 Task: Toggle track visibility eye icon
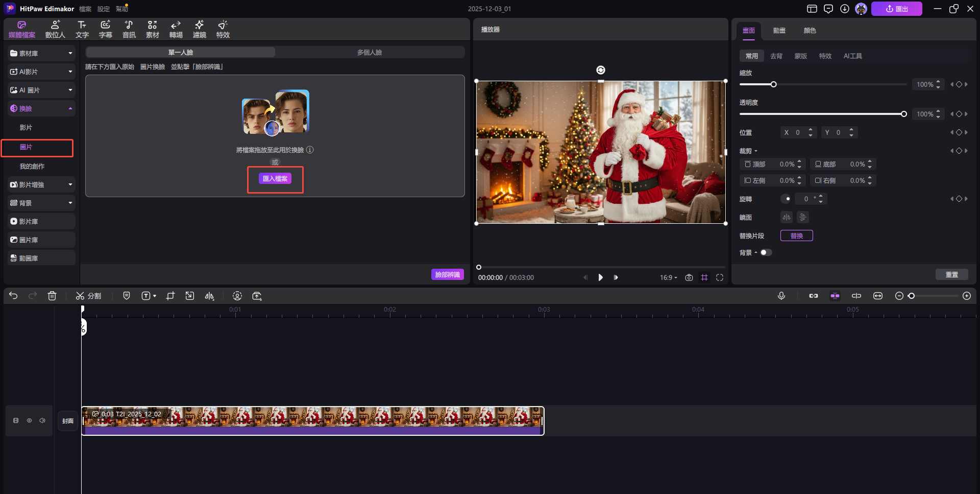(x=29, y=420)
